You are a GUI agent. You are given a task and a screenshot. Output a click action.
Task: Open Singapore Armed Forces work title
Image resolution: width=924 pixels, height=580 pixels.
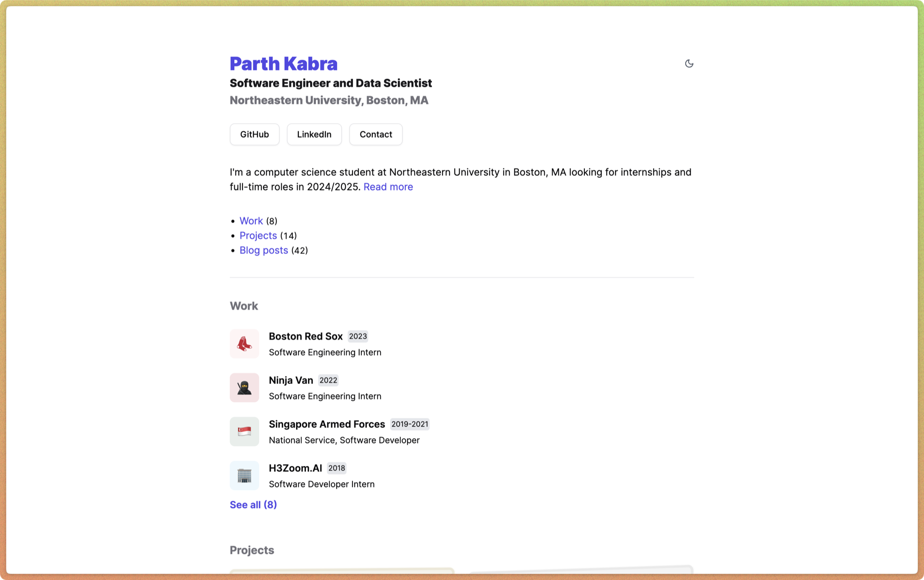327,424
